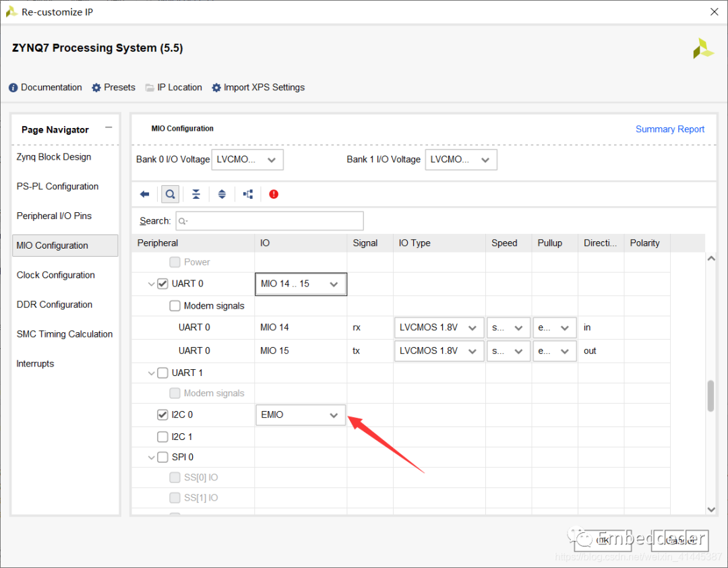The image size is (728, 568).
Task: Click the hierarchy tree view toolbar icon
Action: coord(248,194)
